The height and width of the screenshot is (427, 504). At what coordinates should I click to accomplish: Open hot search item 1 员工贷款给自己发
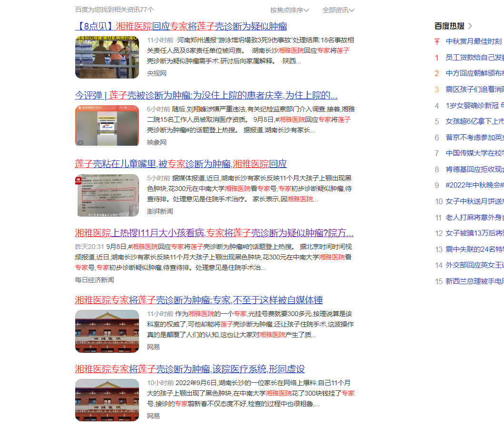(474, 58)
